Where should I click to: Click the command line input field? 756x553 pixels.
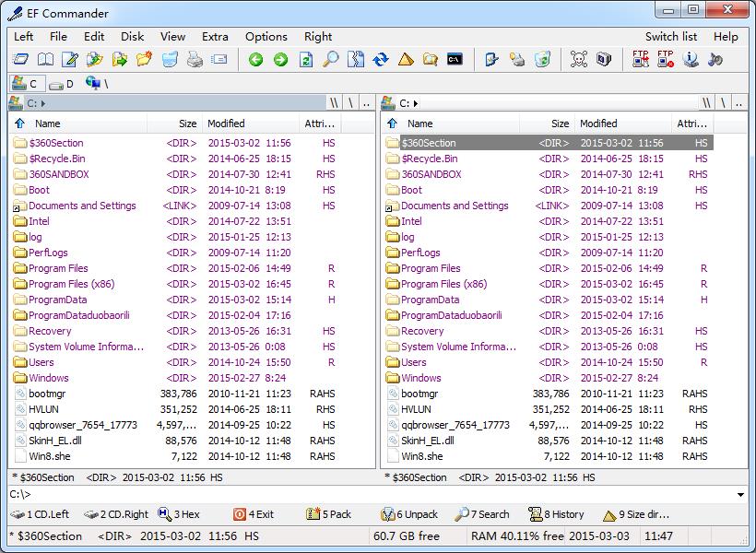369,495
